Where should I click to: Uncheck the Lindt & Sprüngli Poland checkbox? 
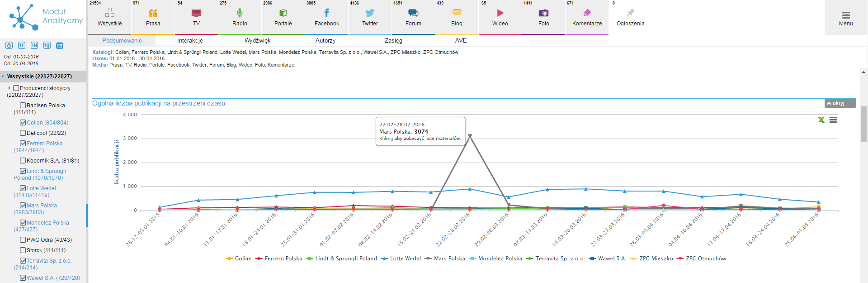click(23, 171)
